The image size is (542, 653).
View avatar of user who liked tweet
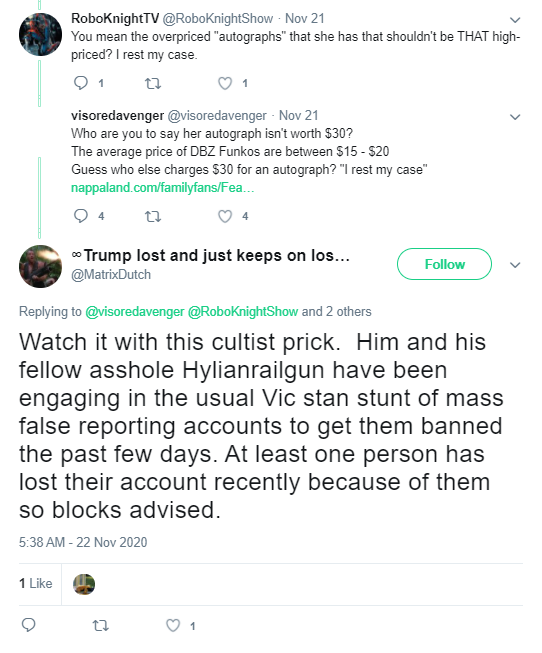(x=84, y=584)
